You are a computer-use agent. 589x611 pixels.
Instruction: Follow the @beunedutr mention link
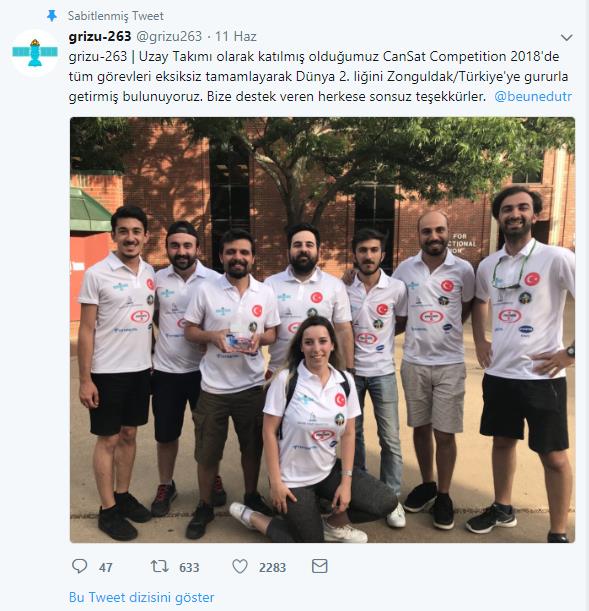533,96
